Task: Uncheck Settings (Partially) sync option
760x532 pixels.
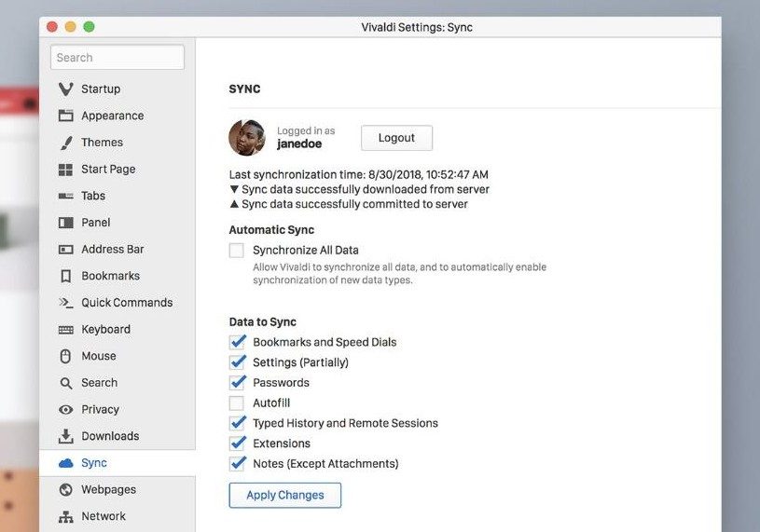Action: pyautogui.click(x=237, y=362)
